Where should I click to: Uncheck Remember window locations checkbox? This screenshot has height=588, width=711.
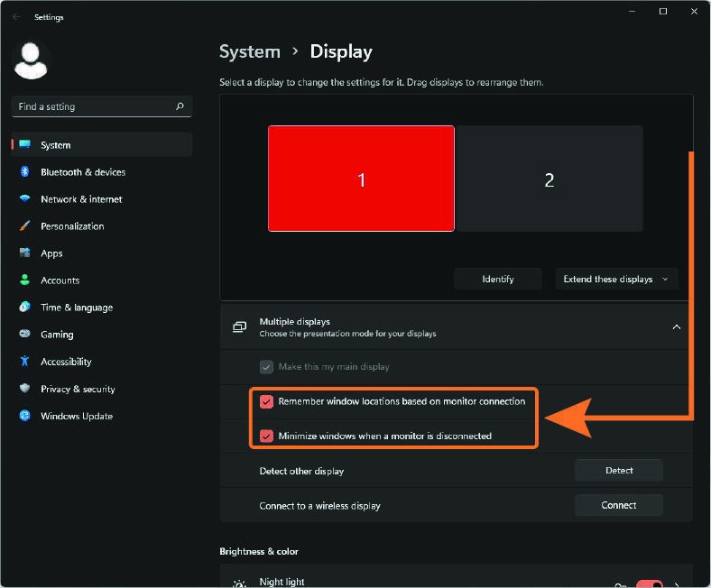(266, 401)
